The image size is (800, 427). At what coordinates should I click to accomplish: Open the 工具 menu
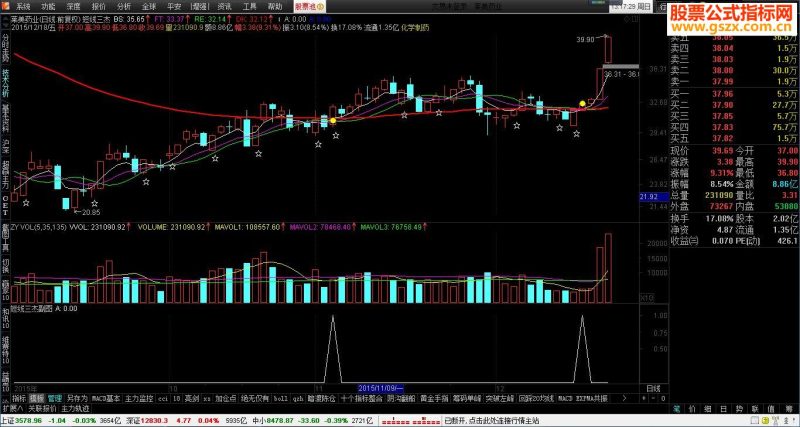click(x=249, y=7)
